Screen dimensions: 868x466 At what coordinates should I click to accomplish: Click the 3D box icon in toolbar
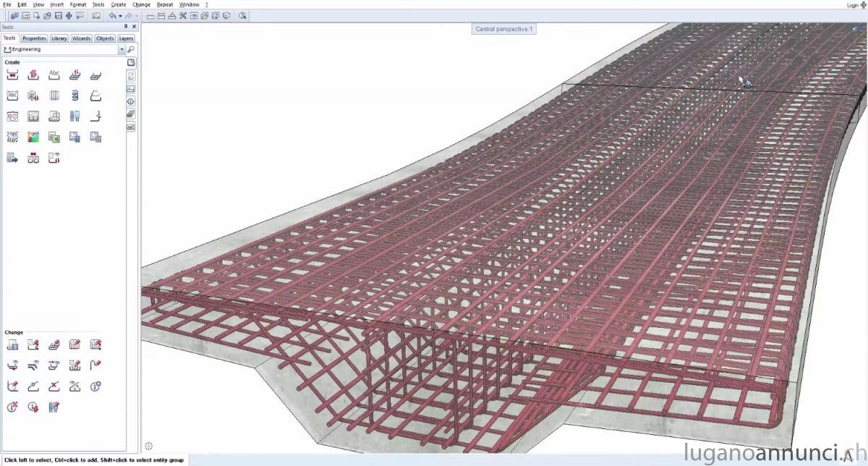pos(226,15)
